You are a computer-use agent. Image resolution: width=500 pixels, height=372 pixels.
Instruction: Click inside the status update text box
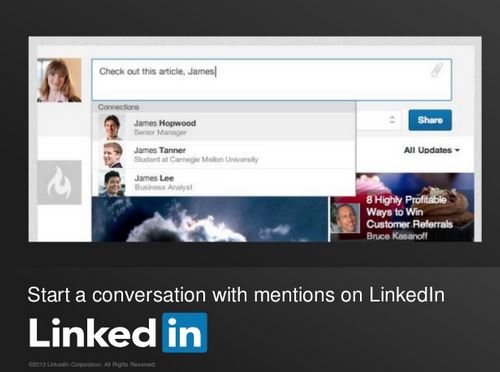click(x=272, y=80)
